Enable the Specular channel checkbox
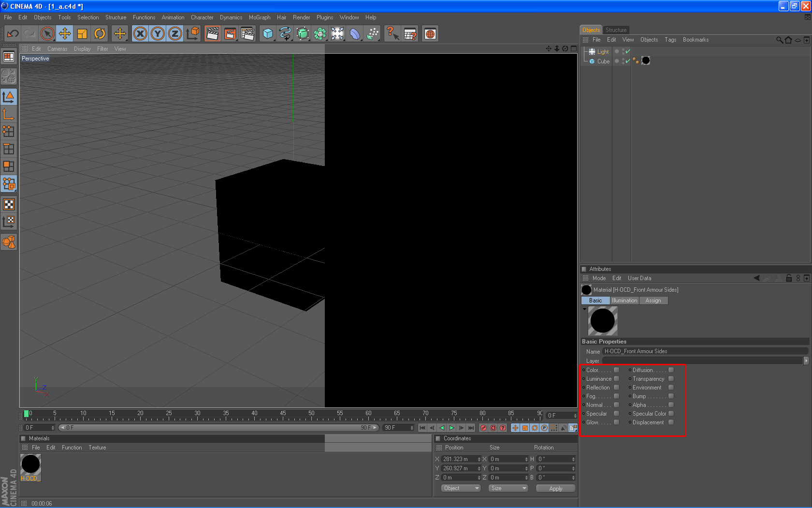The height and width of the screenshot is (508, 812). pyautogui.click(x=616, y=414)
